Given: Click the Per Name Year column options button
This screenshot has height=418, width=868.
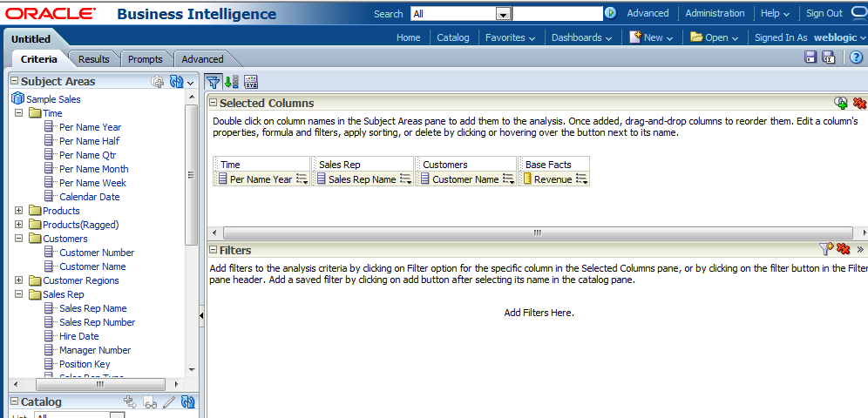Looking at the screenshot, I should pos(302,179).
